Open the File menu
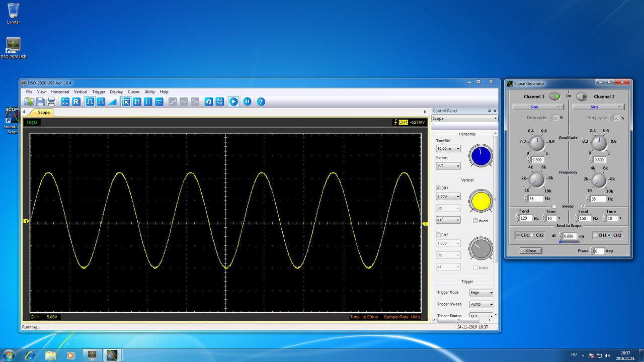This screenshot has height=362, width=644. (x=29, y=92)
